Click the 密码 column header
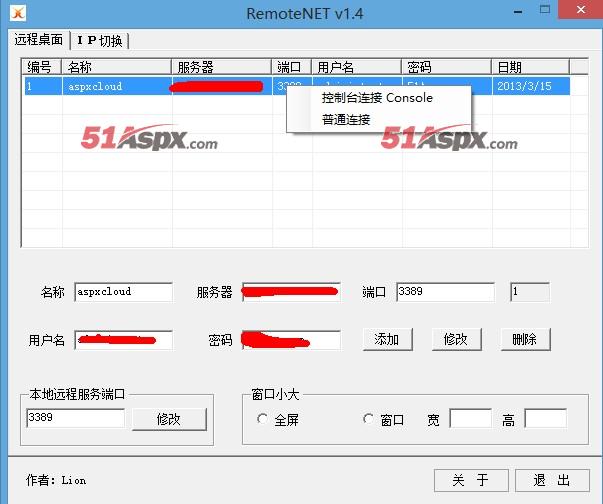The width and height of the screenshot is (603, 504). pyautogui.click(x=446, y=67)
